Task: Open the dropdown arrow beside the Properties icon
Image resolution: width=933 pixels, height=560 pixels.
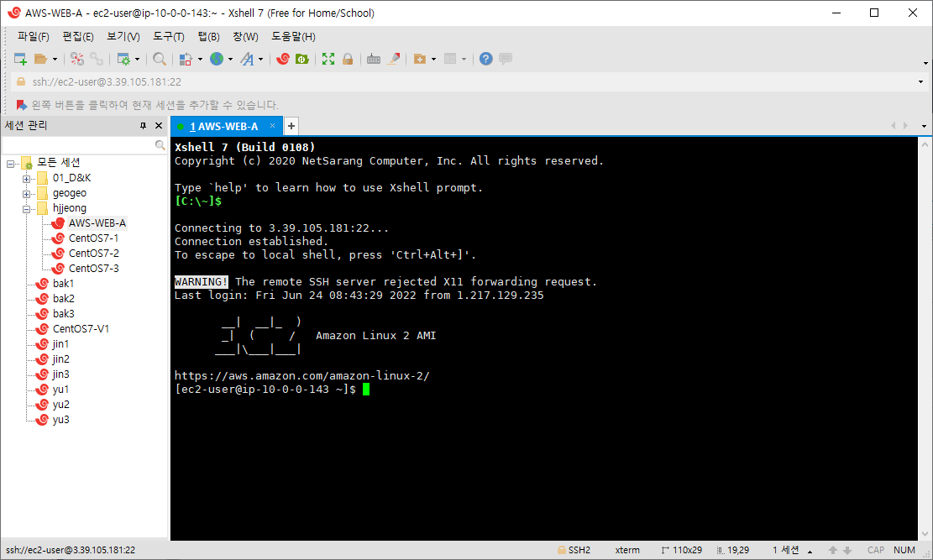Action: 137,59
